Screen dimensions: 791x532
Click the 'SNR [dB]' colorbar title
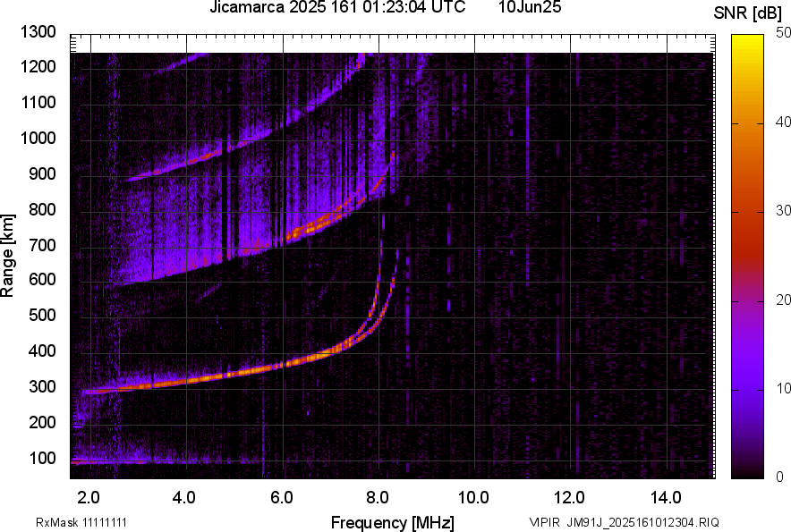(x=747, y=13)
